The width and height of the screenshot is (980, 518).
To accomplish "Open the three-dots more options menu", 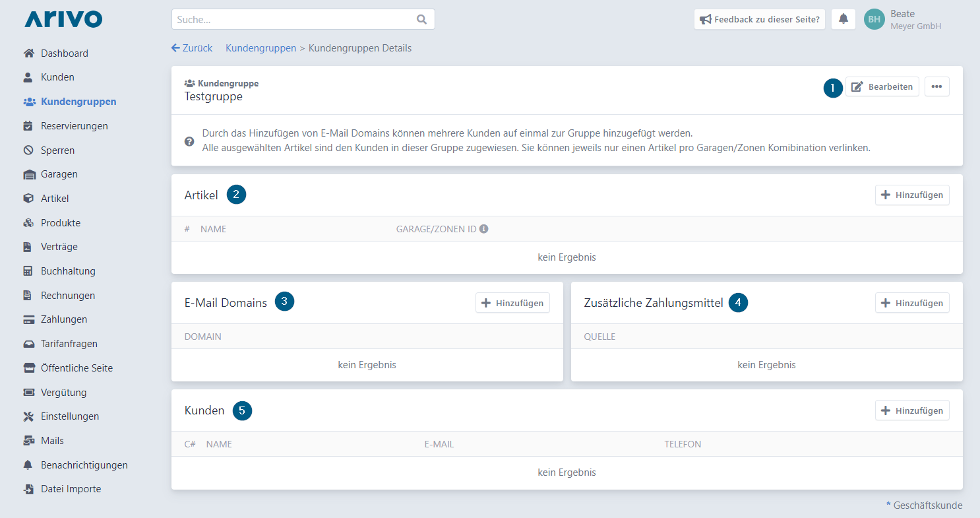I will [936, 86].
